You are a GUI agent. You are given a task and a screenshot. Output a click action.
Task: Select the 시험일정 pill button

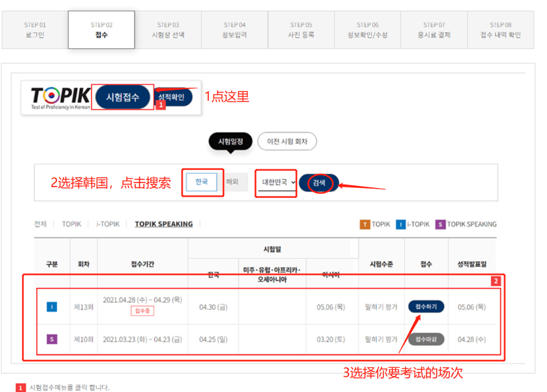pyautogui.click(x=230, y=142)
